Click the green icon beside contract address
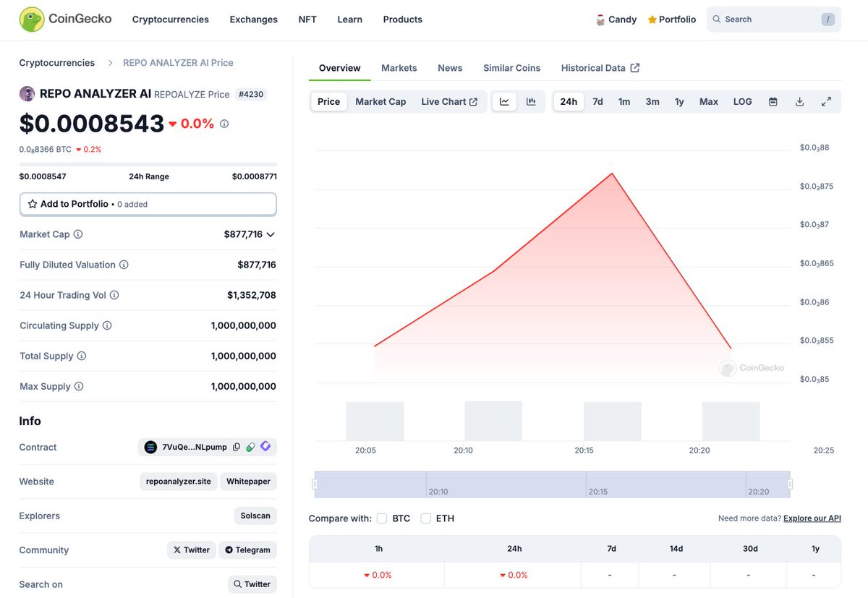 point(250,447)
